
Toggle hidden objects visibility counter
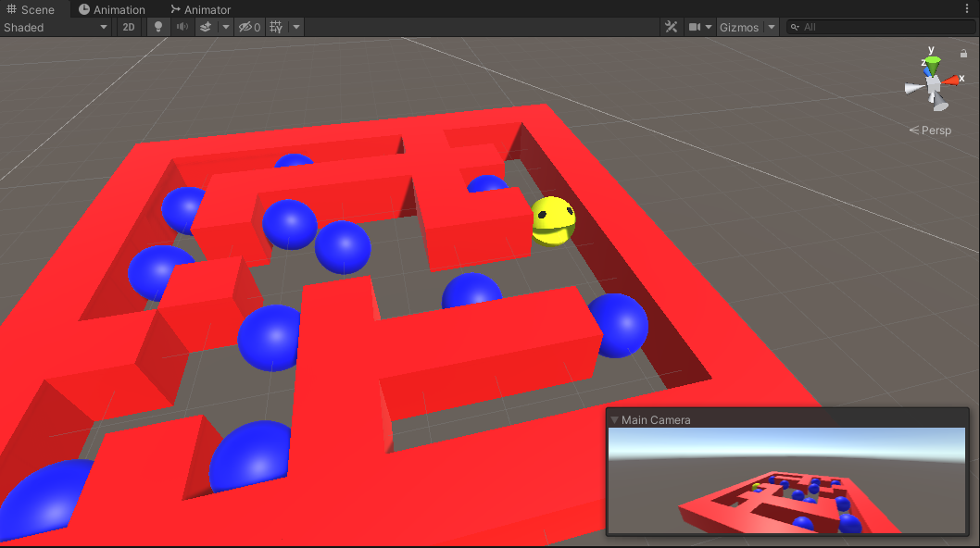coord(249,27)
